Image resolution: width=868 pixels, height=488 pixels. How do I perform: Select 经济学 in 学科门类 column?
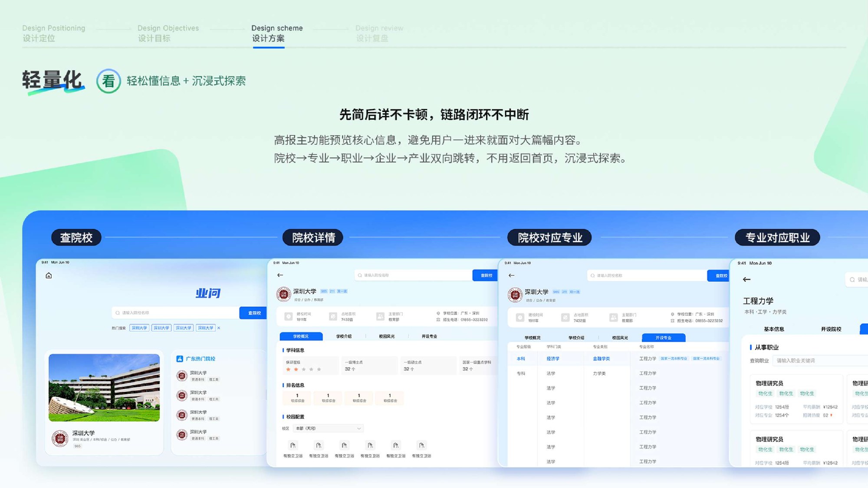(553, 359)
